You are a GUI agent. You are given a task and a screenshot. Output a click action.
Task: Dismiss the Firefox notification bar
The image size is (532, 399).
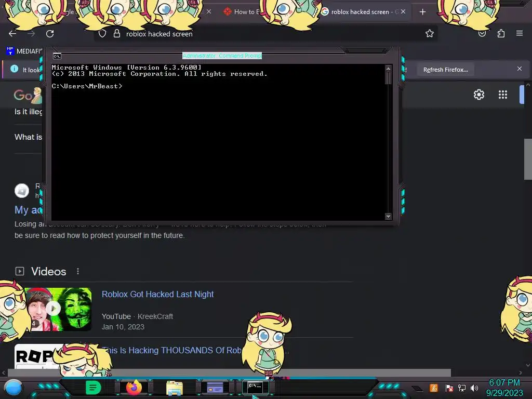click(x=520, y=69)
